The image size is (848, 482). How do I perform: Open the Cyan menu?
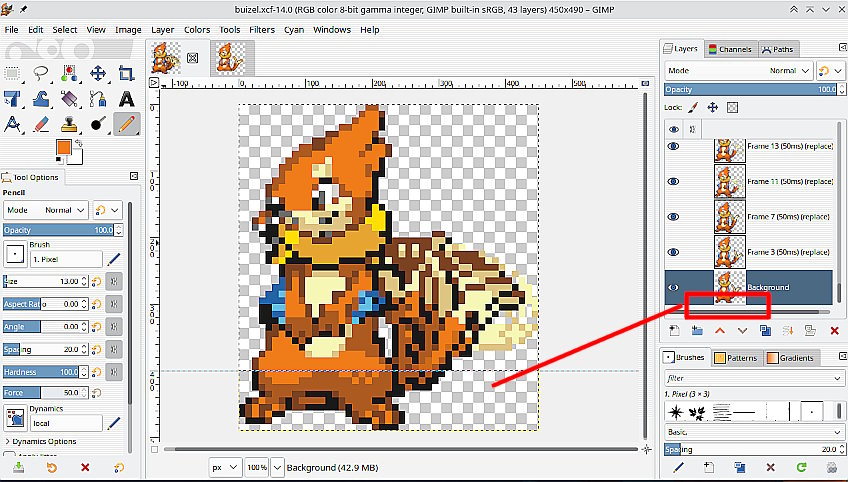[294, 30]
